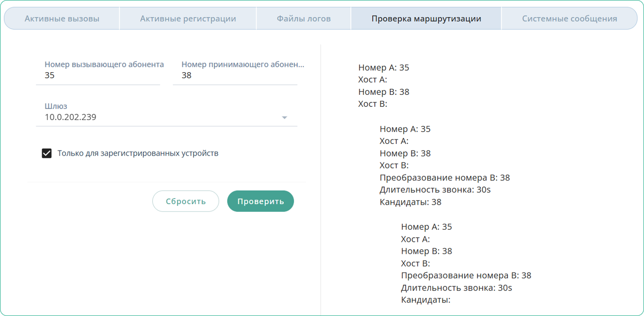Click the dropdown chevron next to the gateway field
Screen dimensions: 644x316
tap(284, 117)
